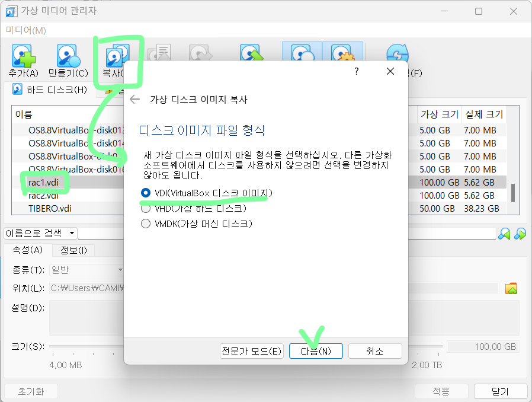The height and width of the screenshot is (402, 532).
Task: Click the find-previous green arrow search icon
Action: click(504, 234)
